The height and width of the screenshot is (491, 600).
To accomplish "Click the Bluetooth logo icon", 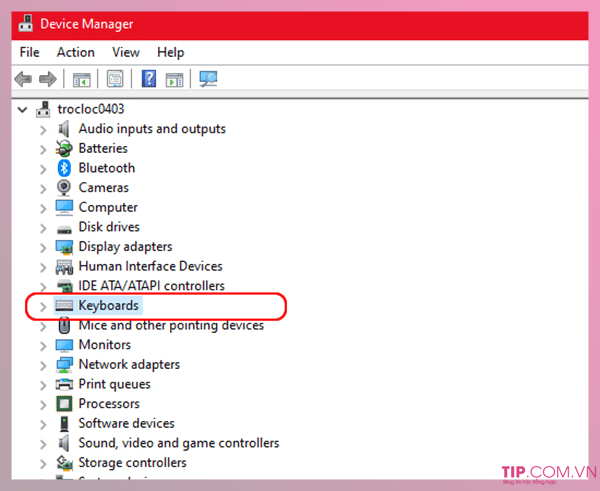I will pos(64,168).
